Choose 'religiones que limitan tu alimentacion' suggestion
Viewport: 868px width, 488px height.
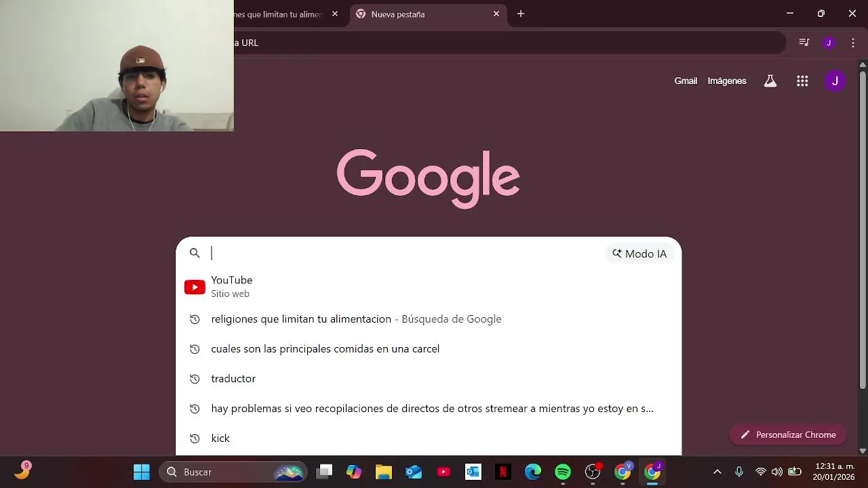click(x=429, y=319)
